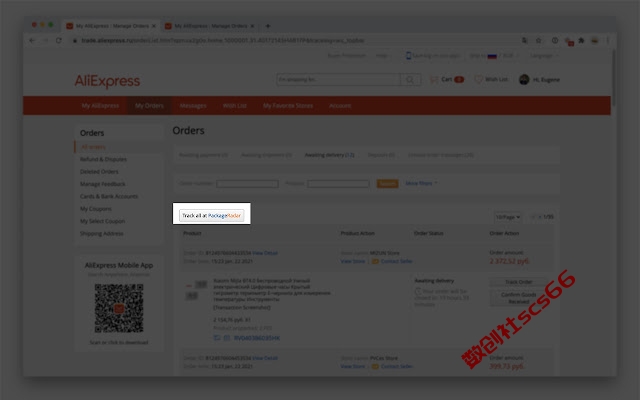Open My AliExpress menu item
640x400 pixels.
(100, 106)
